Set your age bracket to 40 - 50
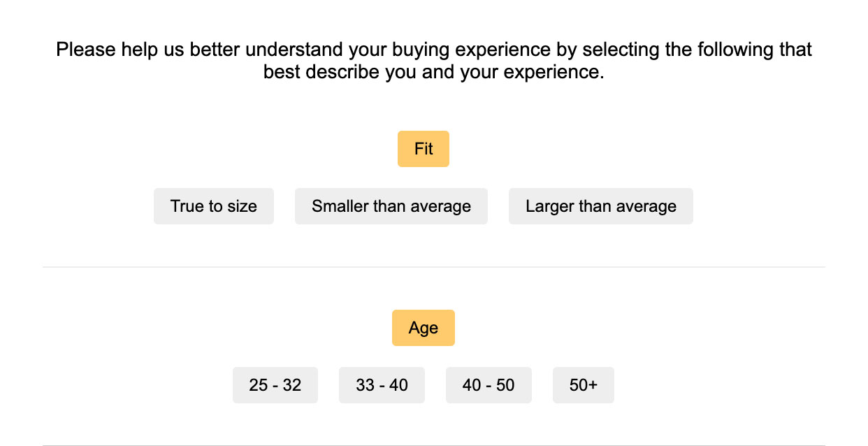868x446 pixels. 489,385
